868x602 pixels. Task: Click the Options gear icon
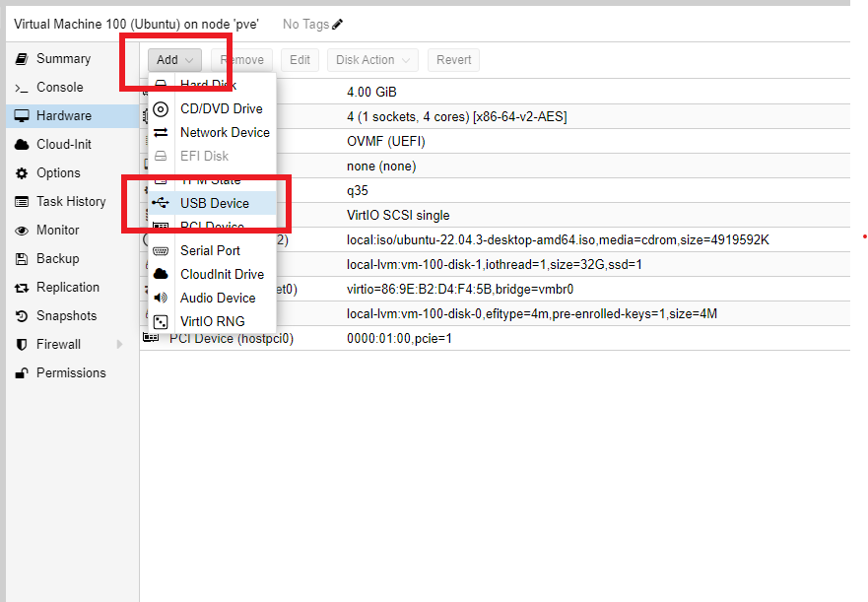pos(22,173)
